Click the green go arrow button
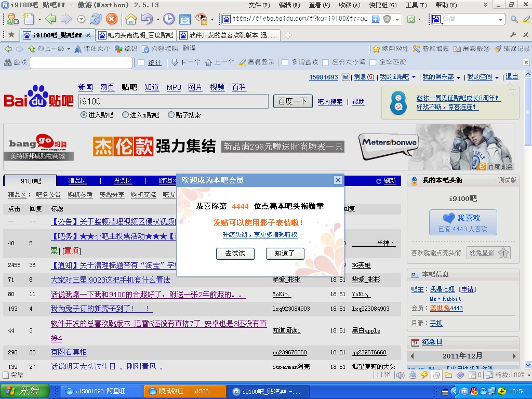 click(411, 19)
